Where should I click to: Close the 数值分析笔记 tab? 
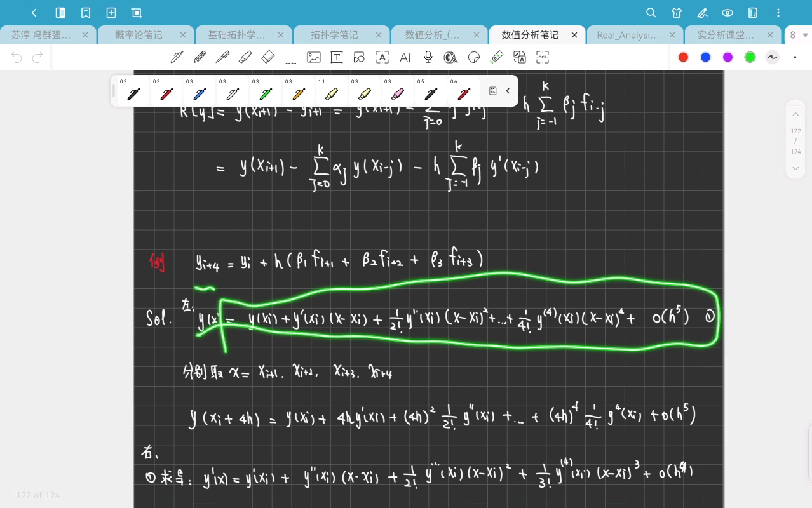[x=574, y=36]
